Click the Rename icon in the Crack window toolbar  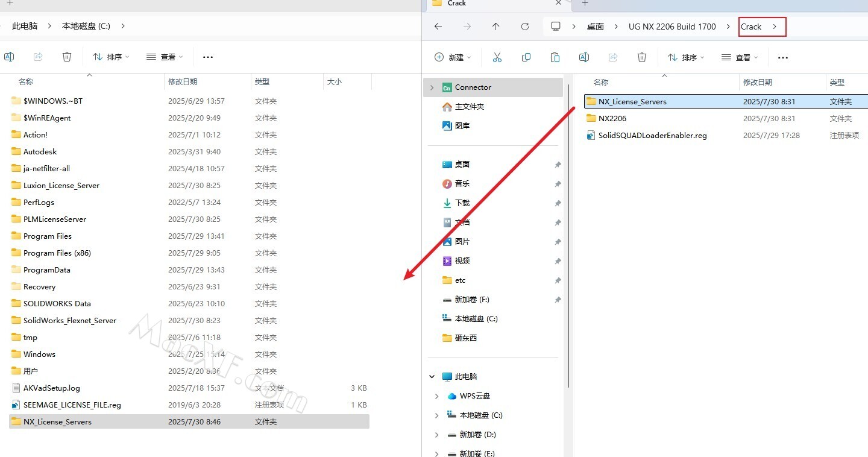[584, 57]
